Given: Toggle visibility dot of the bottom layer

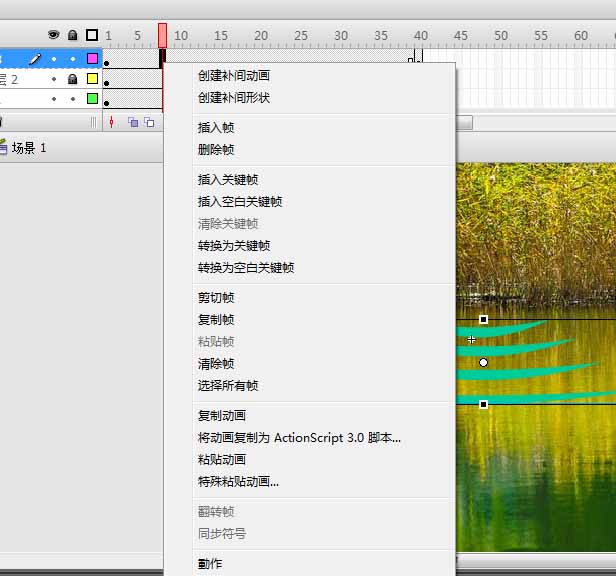Looking at the screenshot, I should pos(54,99).
